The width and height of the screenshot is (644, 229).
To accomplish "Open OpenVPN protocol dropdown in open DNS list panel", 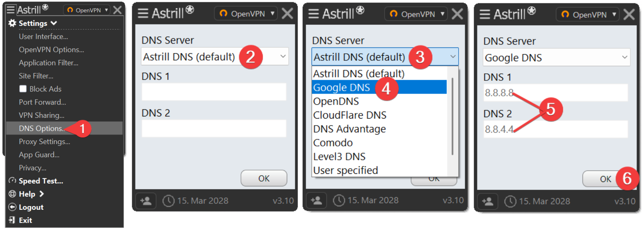I will pyautogui.click(x=416, y=14).
